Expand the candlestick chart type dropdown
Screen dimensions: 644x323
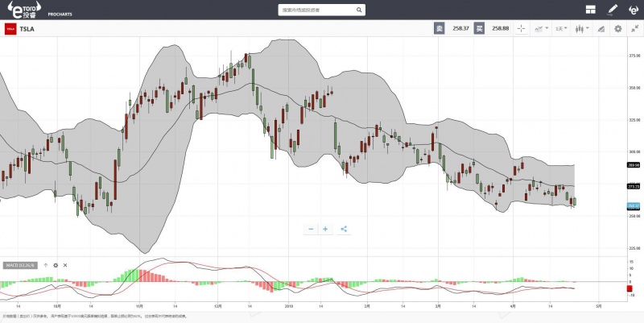click(x=580, y=28)
